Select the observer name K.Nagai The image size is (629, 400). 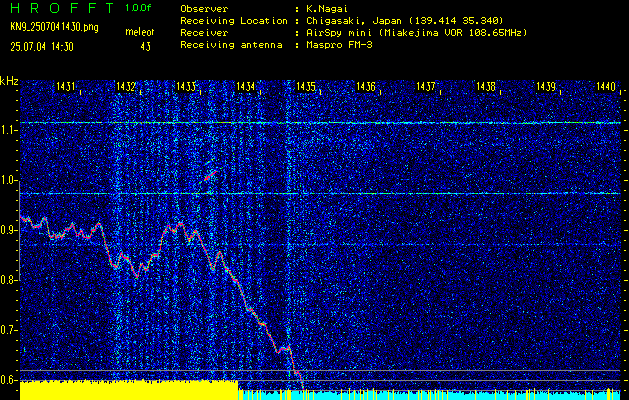coord(327,8)
